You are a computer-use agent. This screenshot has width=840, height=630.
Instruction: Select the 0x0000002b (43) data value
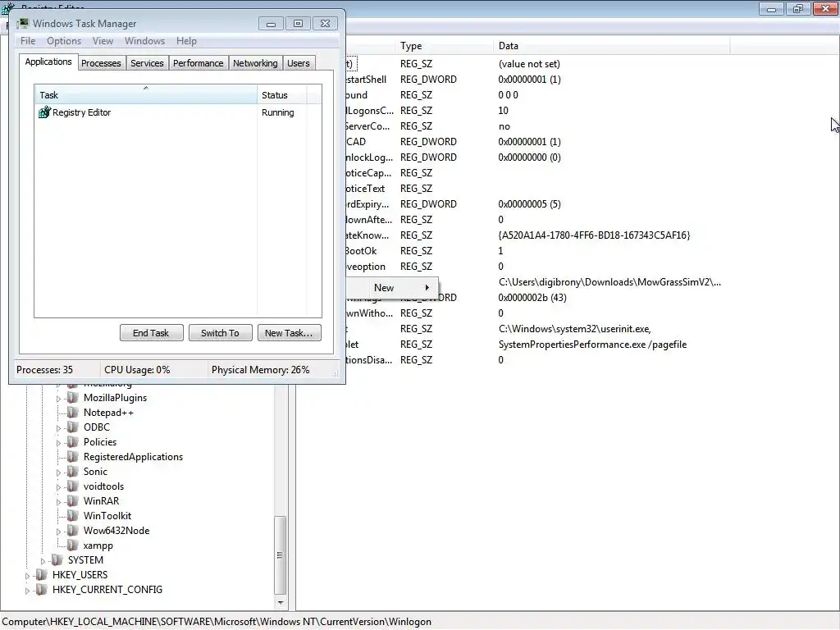(x=532, y=298)
